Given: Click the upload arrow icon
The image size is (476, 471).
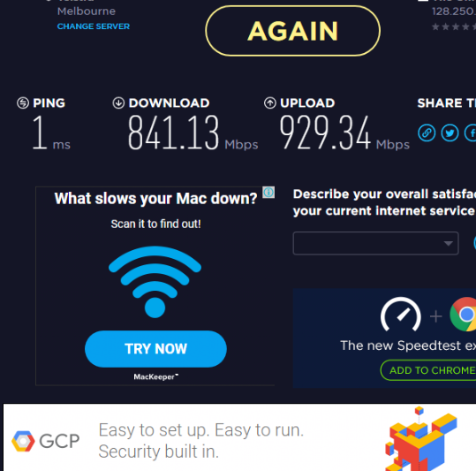Looking at the screenshot, I should point(270,103).
